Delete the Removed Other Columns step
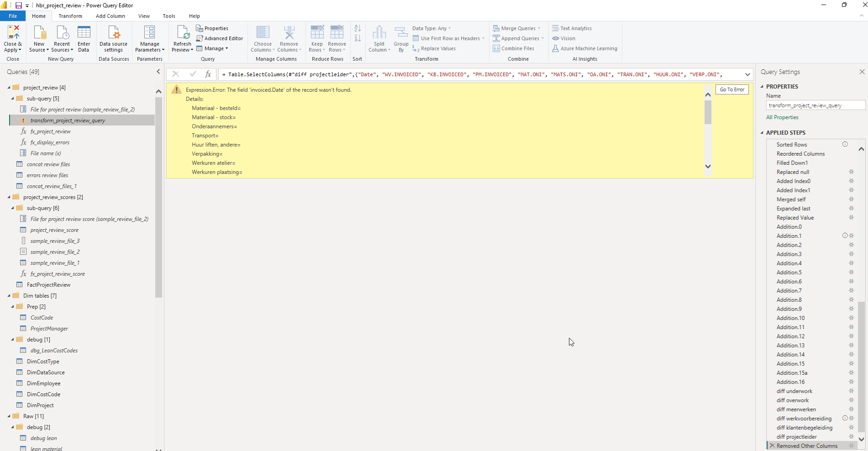This screenshot has height=451, width=868. (772, 446)
